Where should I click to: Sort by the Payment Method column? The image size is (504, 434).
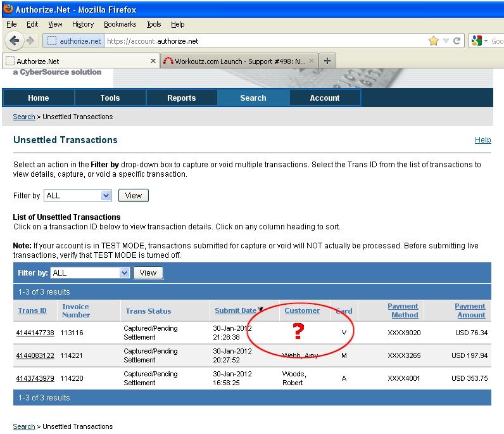coord(403,310)
